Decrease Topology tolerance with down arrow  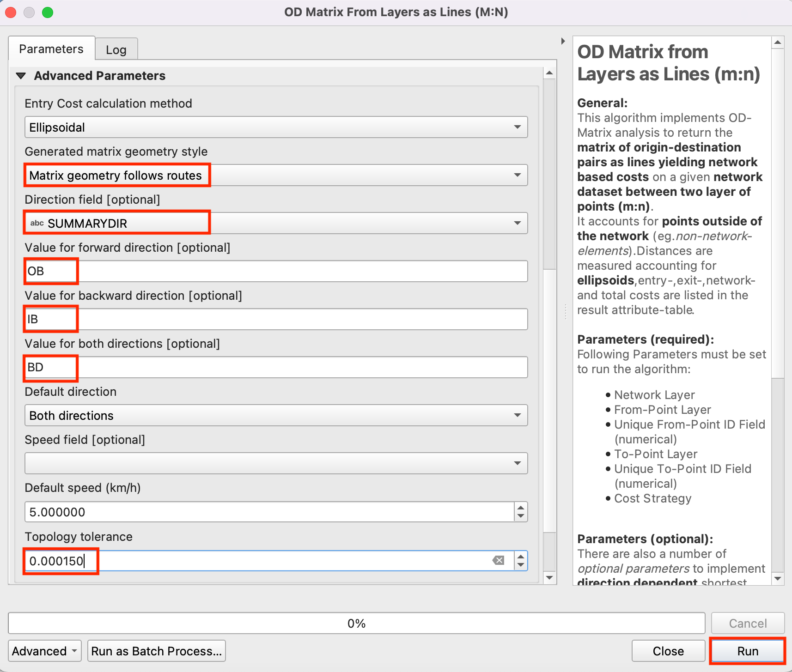click(x=521, y=565)
